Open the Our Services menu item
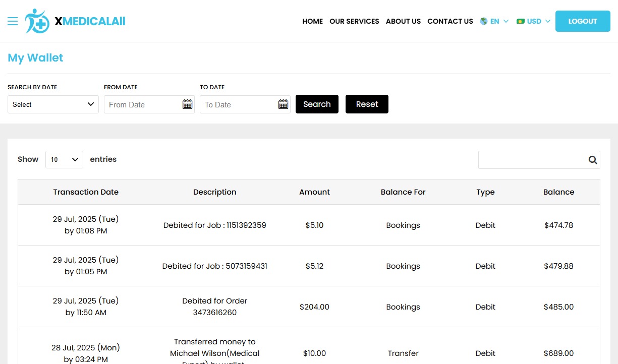Image resolution: width=618 pixels, height=364 pixels. click(x=354, y=21)
